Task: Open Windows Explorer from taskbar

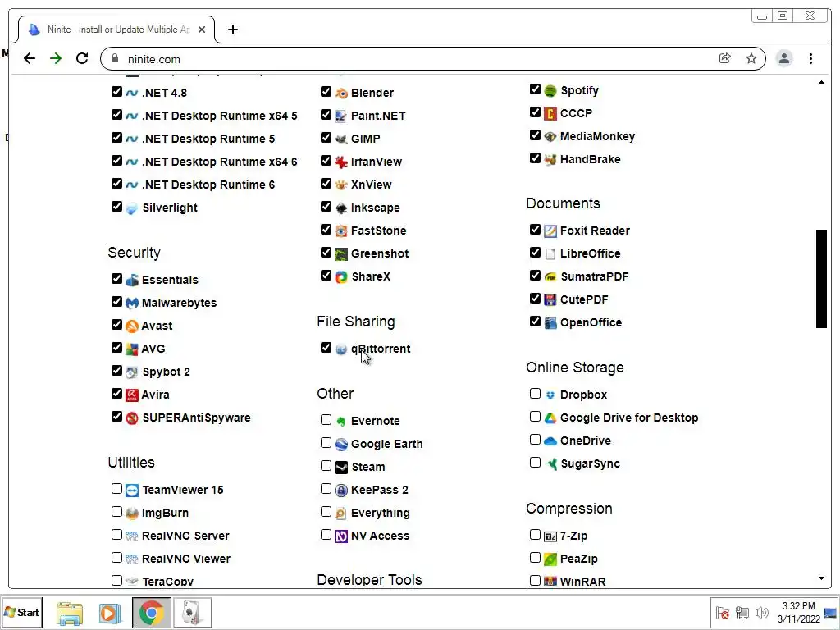Action: coord(70,613)
